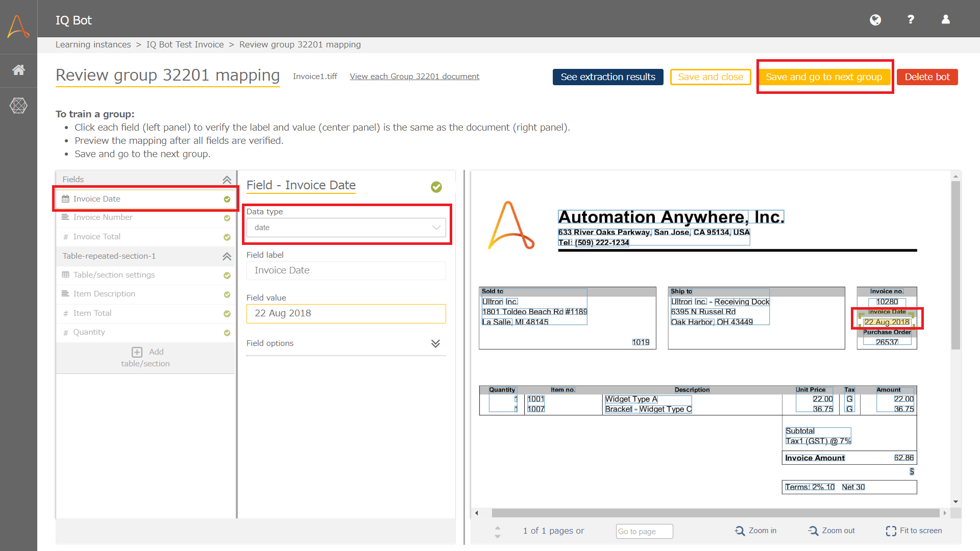Click the Delete bot button
This screenshot has width=980, height=551.
pos(927,77)
